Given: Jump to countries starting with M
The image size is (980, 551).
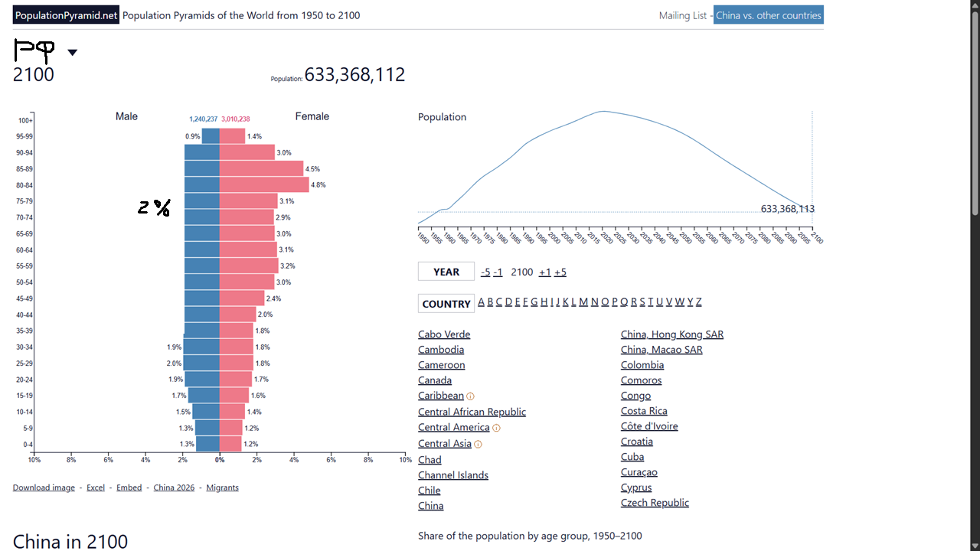Looking at the screenshot, I should click(583, 302).
